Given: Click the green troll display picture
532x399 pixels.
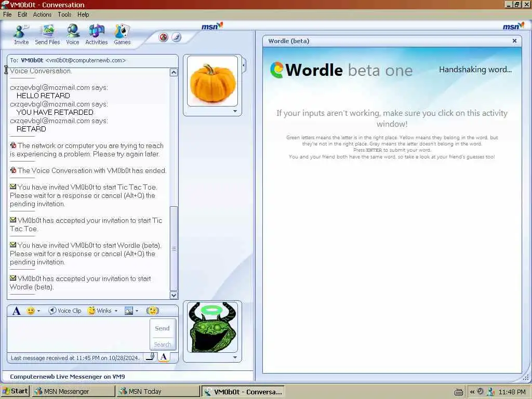Looking at the screenshot, I should 212,327.
